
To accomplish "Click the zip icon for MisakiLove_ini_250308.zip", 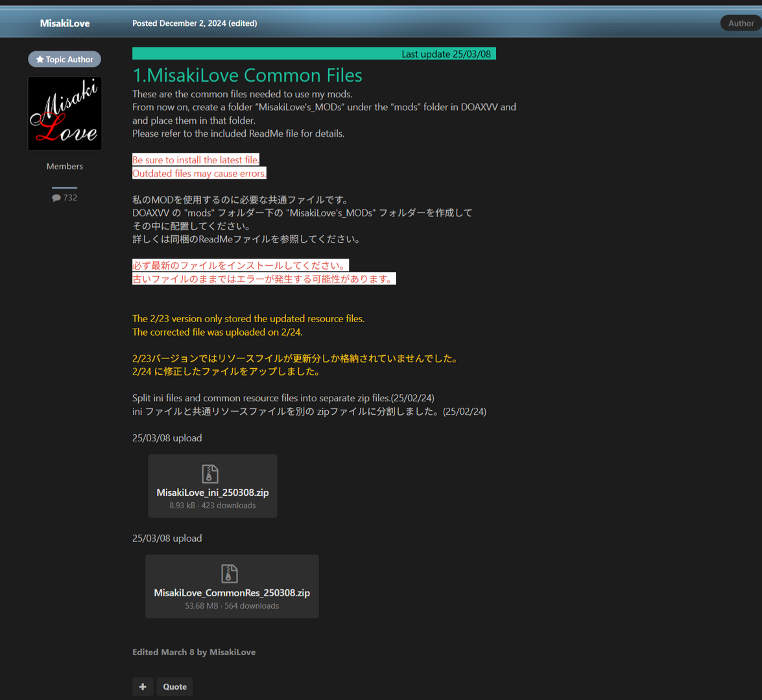I will [x=210, y=474].
